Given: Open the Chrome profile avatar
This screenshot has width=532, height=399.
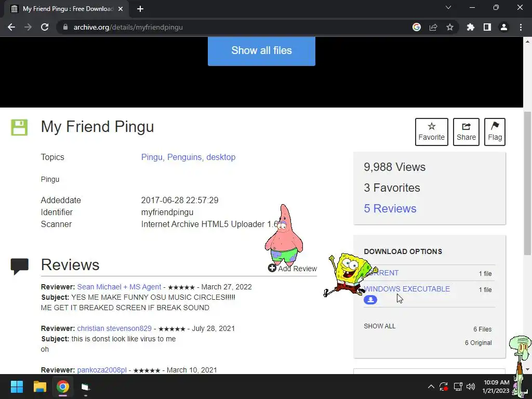Looking at the screenshot, I should 504,27.
